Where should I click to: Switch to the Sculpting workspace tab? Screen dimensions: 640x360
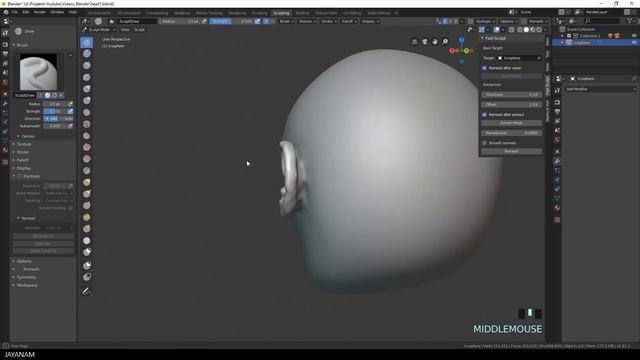(x=281, y=13)
